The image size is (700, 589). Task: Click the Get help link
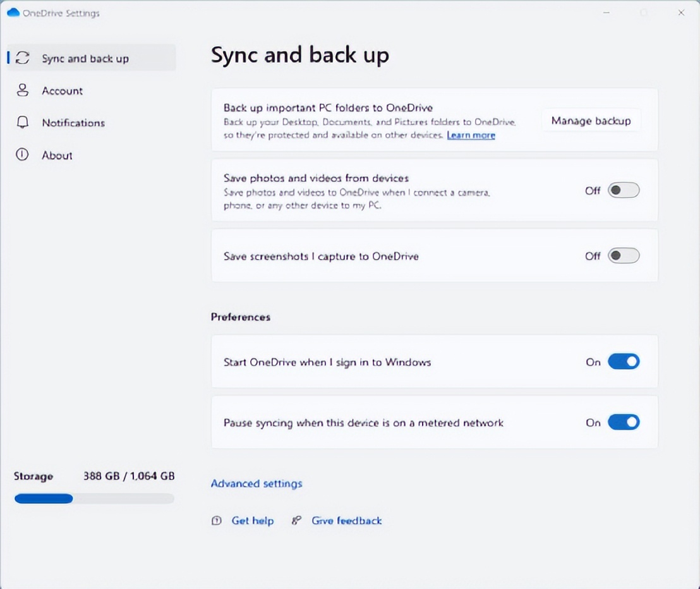click(253, 520)
